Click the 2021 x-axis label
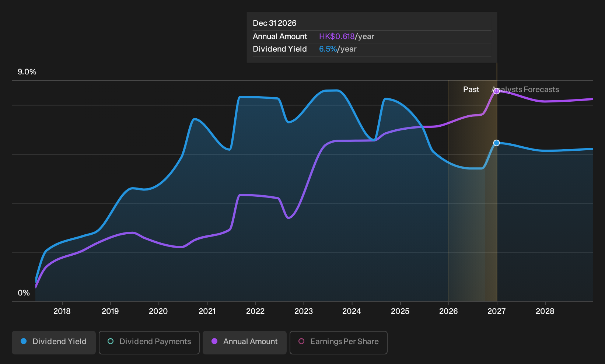Viewport: 605px width, 364px height. click(x=207, y=311)
